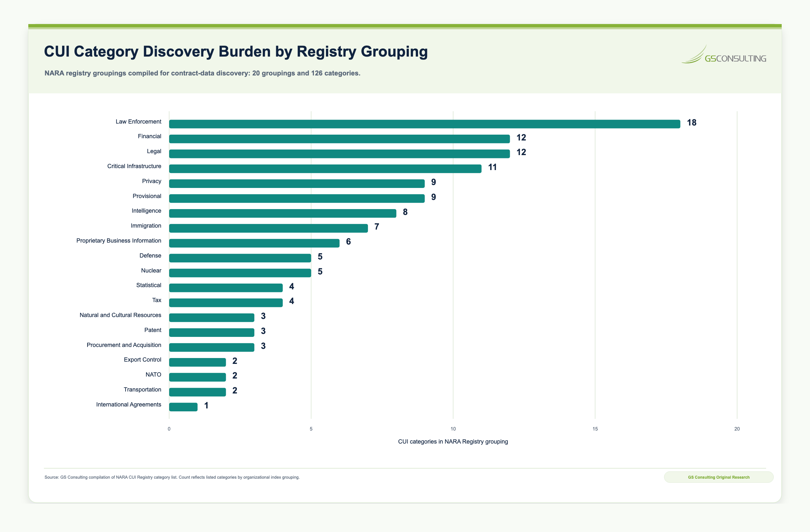
Task: Click the Provisional axis label
Action: point(147,196)
